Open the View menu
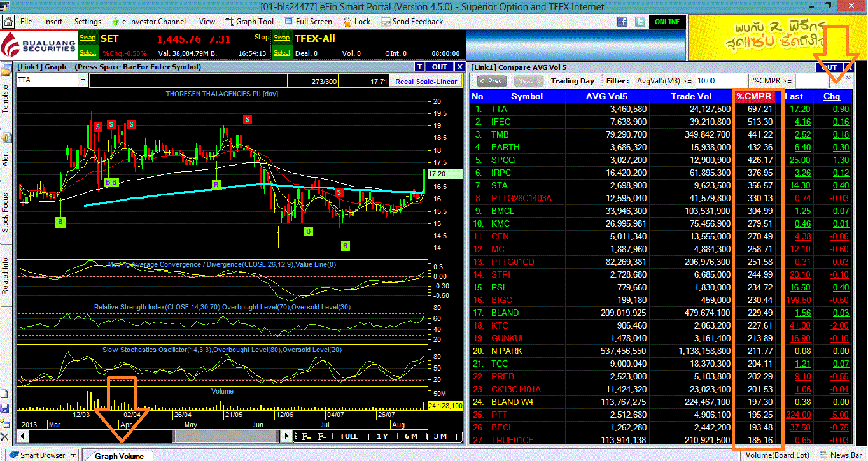The width and height of the screenshot is (868, 461). (207, 22)
